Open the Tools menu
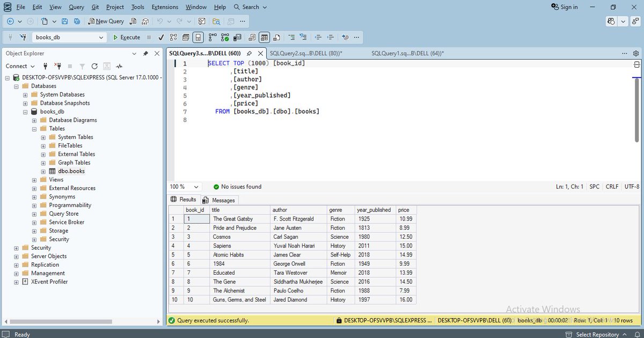 pos(138,7)
